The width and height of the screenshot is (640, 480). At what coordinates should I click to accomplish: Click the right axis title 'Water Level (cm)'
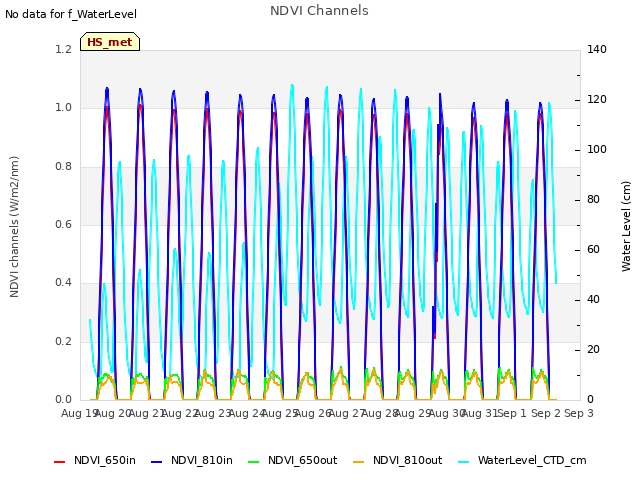pos(626,227)
